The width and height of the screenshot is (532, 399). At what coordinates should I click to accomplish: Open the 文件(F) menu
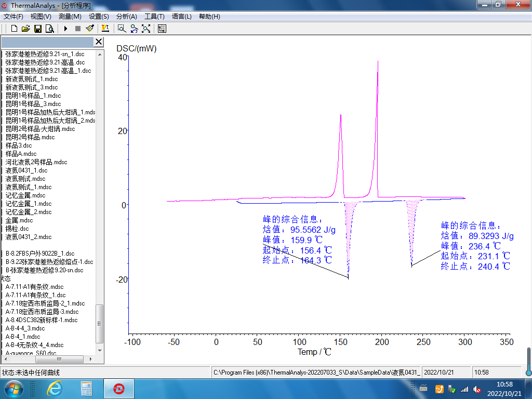coord(14,17)
